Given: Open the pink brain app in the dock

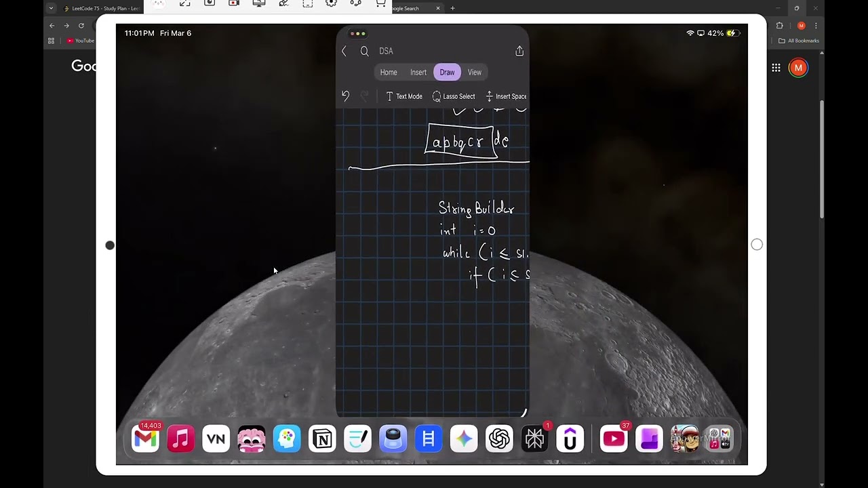Looking at the screenshot, I should 252,439.
